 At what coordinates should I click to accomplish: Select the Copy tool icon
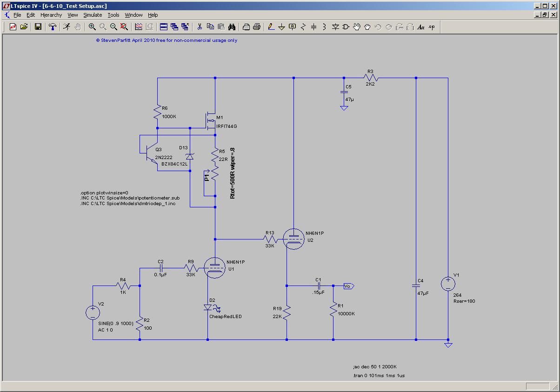(x=210, y=27)
